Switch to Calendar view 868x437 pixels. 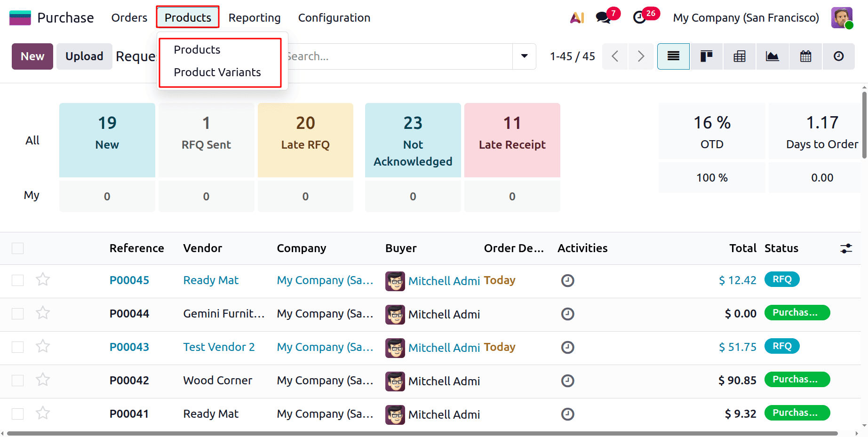pos(805,56)
